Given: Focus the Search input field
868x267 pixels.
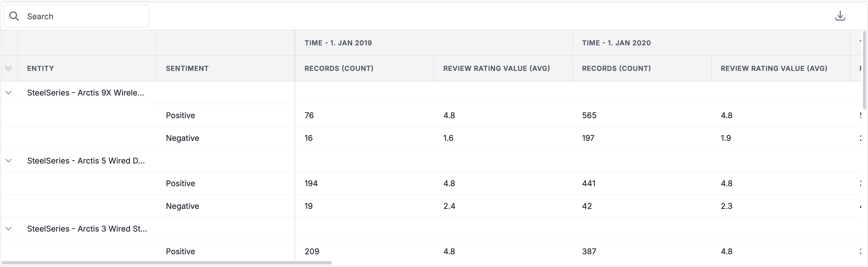Looking at the screenshot, I should pyautogui.click(x=76, y=16).
